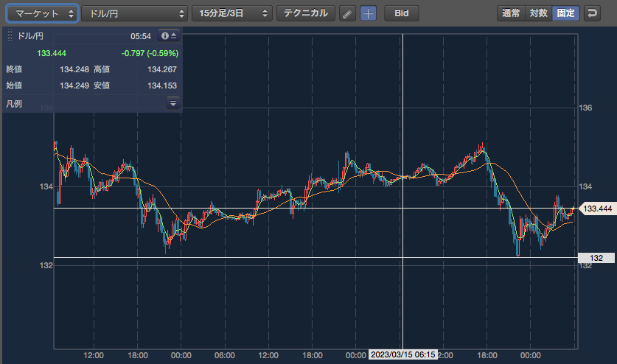Open the テクニカル menu
Screen dimensions: 617x364
(306, 13)
